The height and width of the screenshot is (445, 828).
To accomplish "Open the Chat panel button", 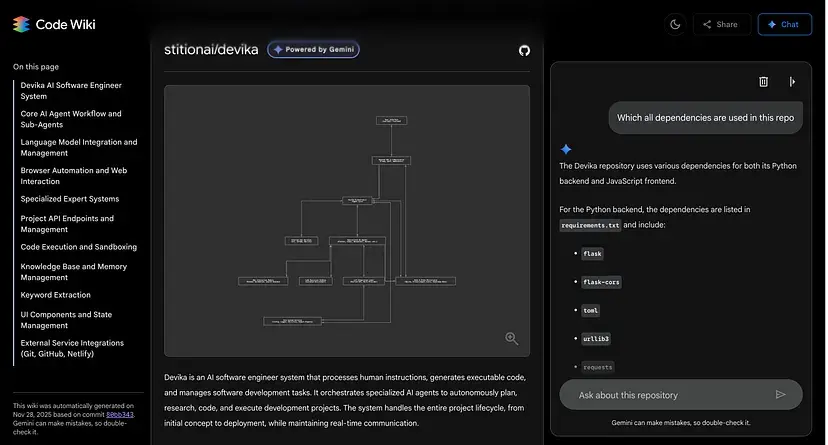I will coord(784,24).
